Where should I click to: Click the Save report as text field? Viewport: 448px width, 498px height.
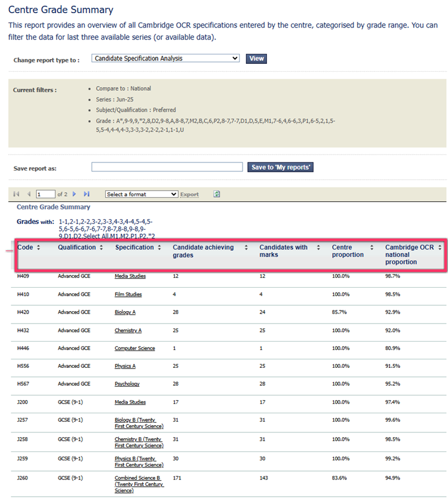[167, 167]
